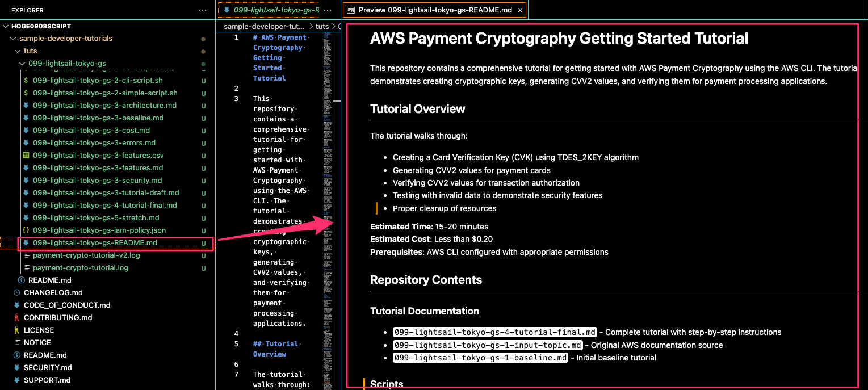Screen dimensions: 868x390
Task: Click '## Tutorial Overview' in source editor
Action: coord(276,349)
